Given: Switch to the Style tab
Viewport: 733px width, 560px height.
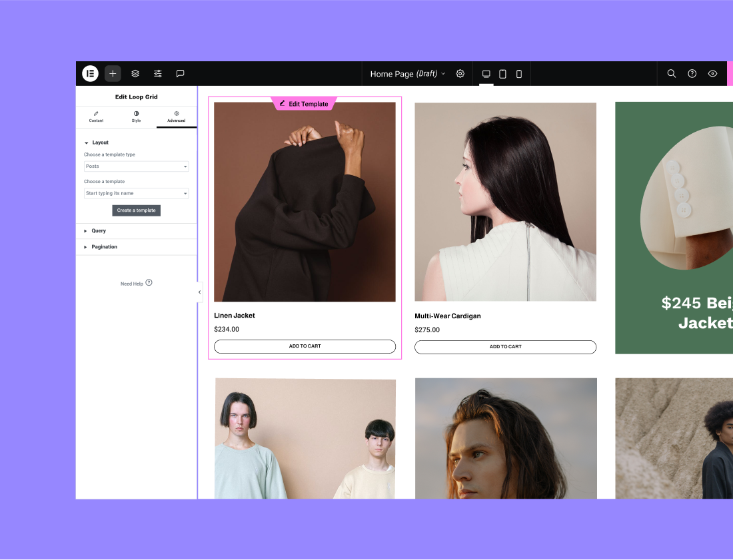Looking at the screenshot, I should [x=136, y=117].
